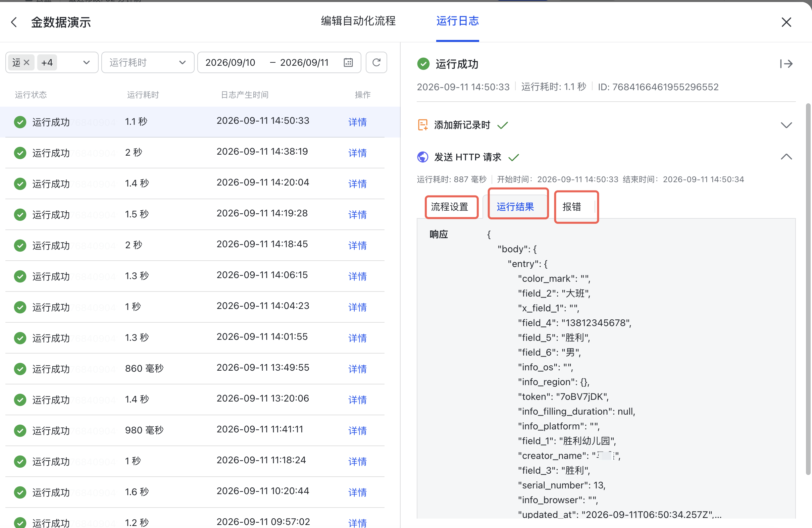This screenshot has width=812, height=528.
Task: Expand the 添加新记录时 step
Action: 786,125
